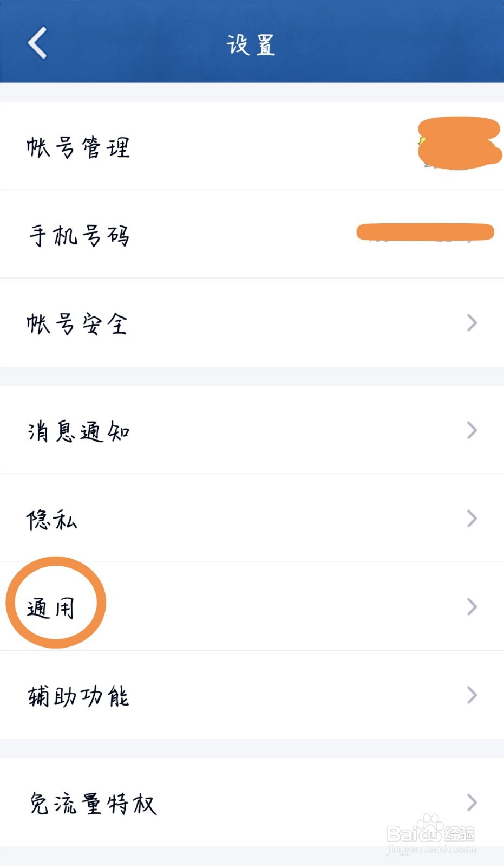The image size is (504, 867).
Task: Open the 手机号码 phone number setting
Action: click(x=79, y=236)
